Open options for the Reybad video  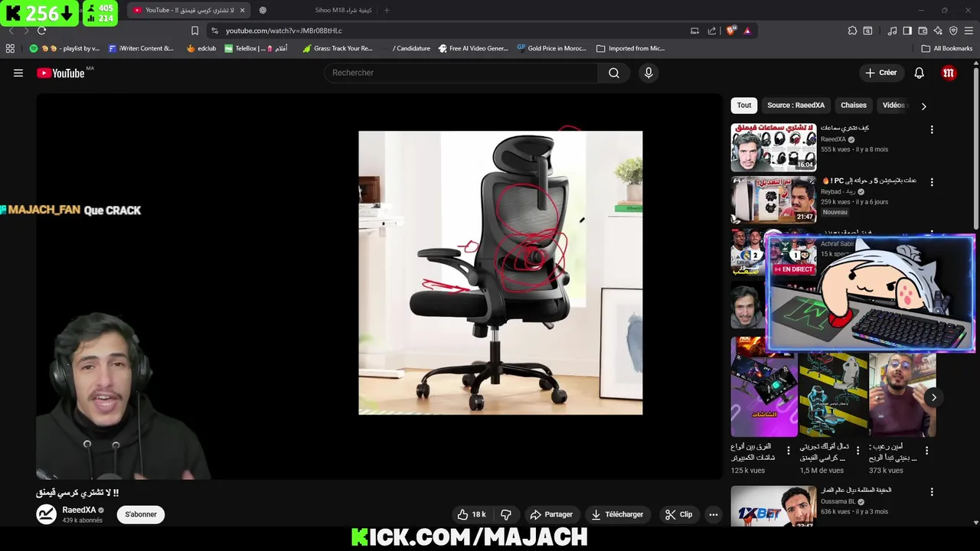tap(932, 182)
